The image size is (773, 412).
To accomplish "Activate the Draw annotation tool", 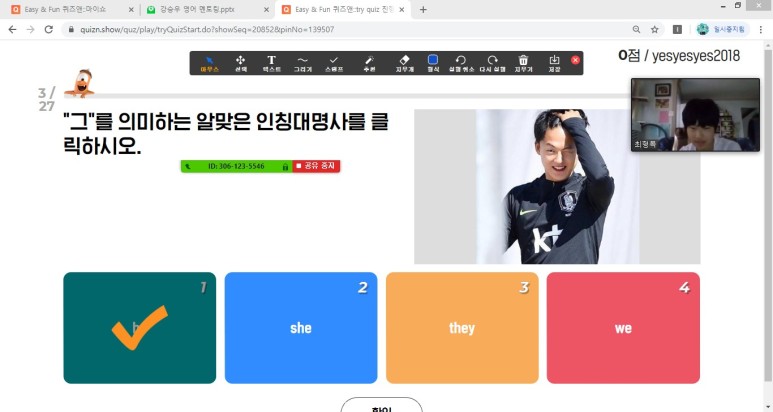I will point(303,64).
